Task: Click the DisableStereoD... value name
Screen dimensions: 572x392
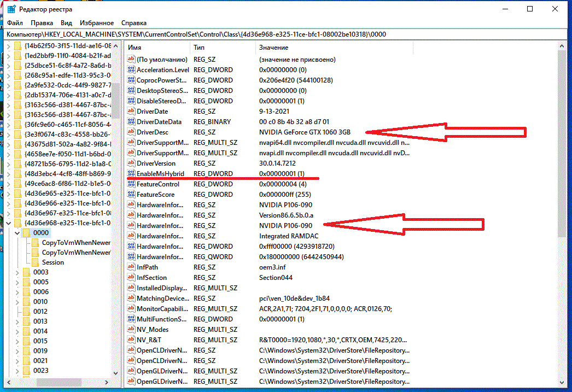Action: click(x=161, y=101)
